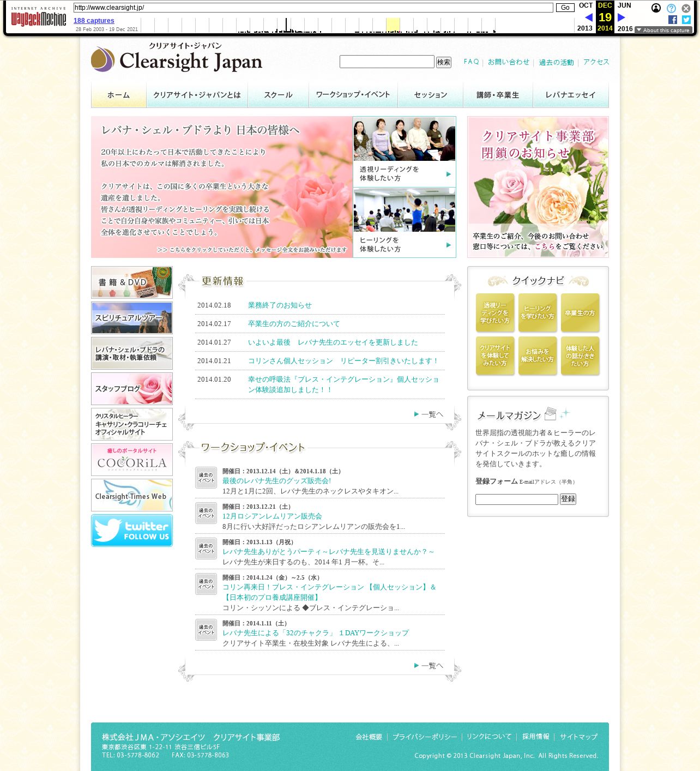Select セッション tab
This screenshot has height=771, width=700.
(x=430, y=95)
